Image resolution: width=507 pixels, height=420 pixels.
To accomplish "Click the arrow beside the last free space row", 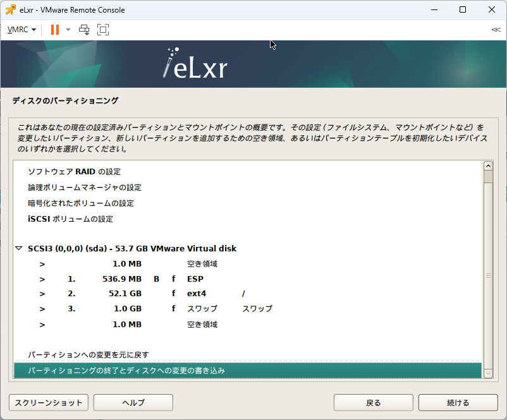I will click(x=42, y=325).
